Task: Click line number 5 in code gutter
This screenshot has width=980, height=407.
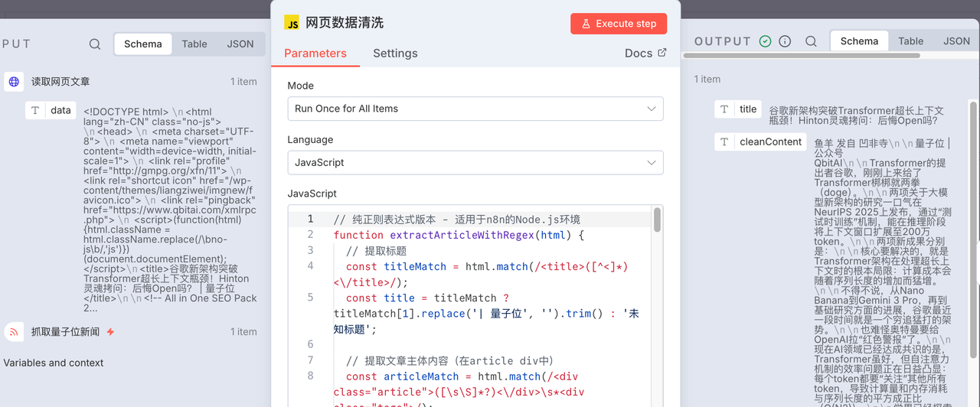Action: (x=310, y=298)
